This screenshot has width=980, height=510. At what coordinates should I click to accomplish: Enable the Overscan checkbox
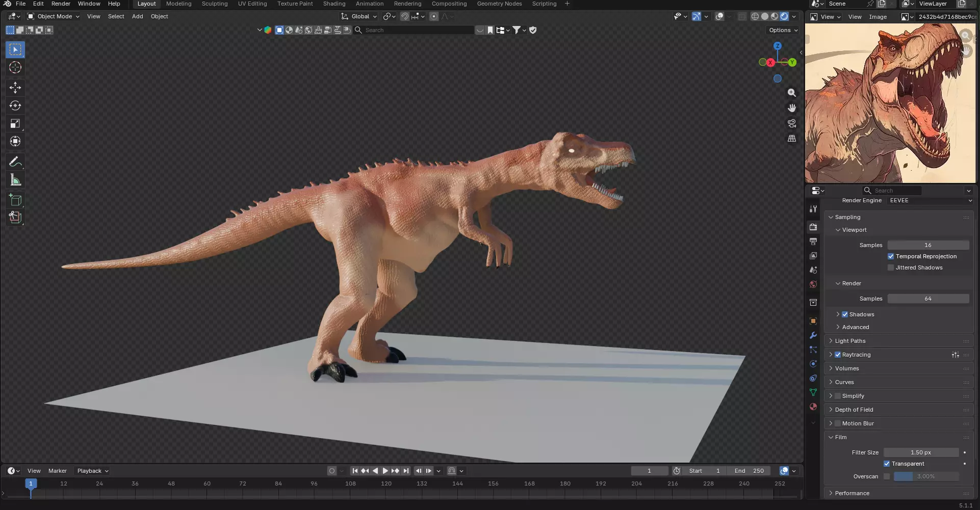[887, 476]
